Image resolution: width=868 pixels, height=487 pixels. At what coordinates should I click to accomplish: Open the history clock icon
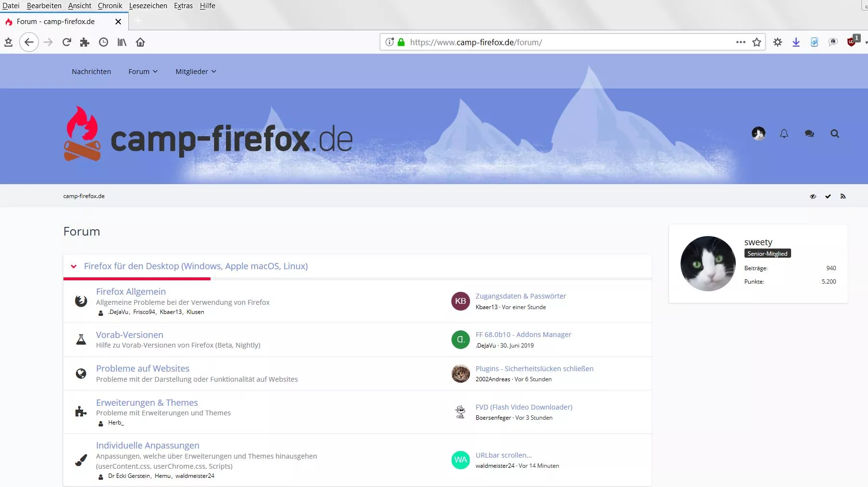pos(103,42)
